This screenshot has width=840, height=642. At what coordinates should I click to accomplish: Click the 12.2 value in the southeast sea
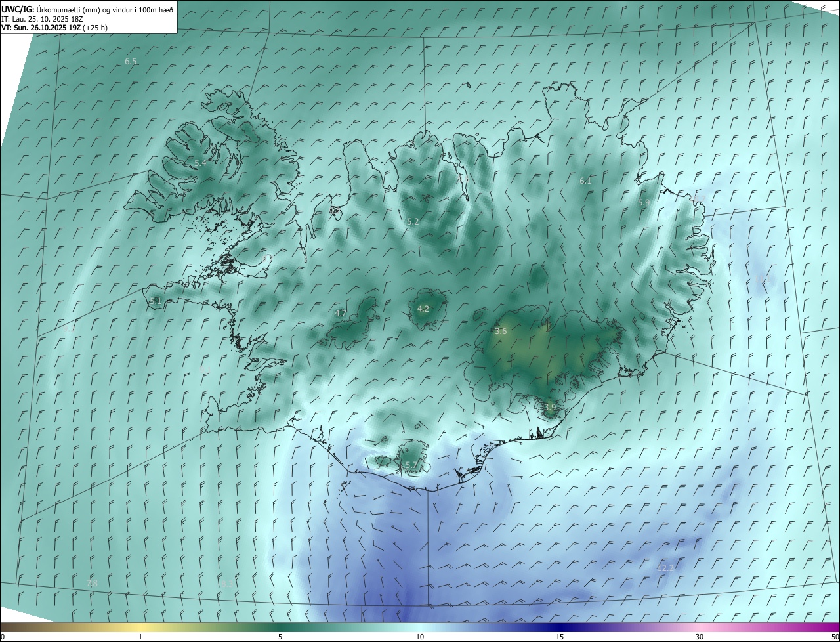tap(665, 568)
